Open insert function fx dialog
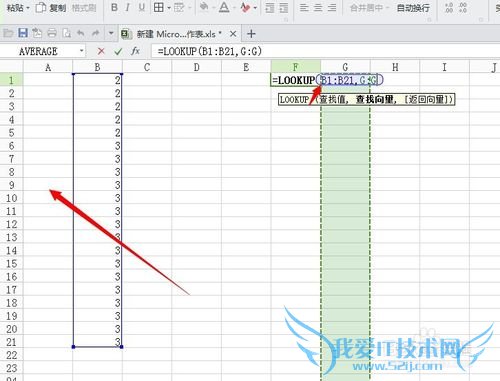The height and width of the screenshot is (381, 500). point(135,51)
